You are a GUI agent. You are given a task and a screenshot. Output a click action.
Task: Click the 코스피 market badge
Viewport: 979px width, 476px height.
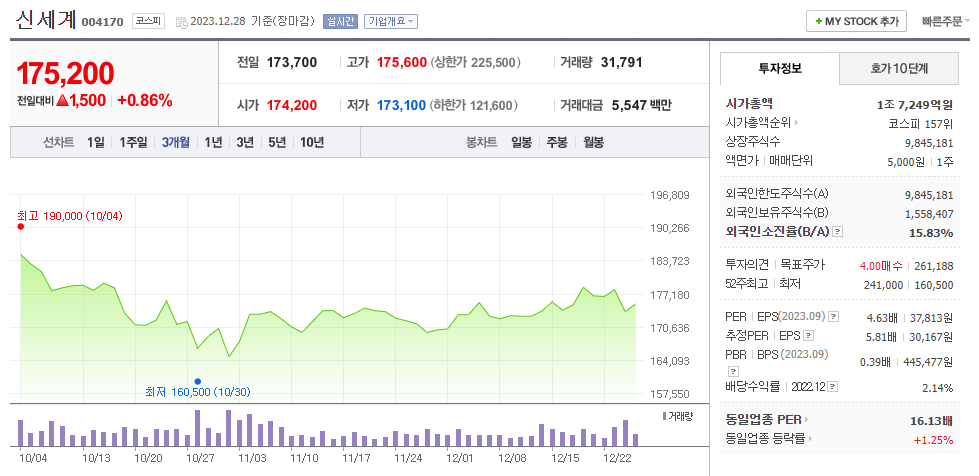pyautogui.click(x=148, y=21)
